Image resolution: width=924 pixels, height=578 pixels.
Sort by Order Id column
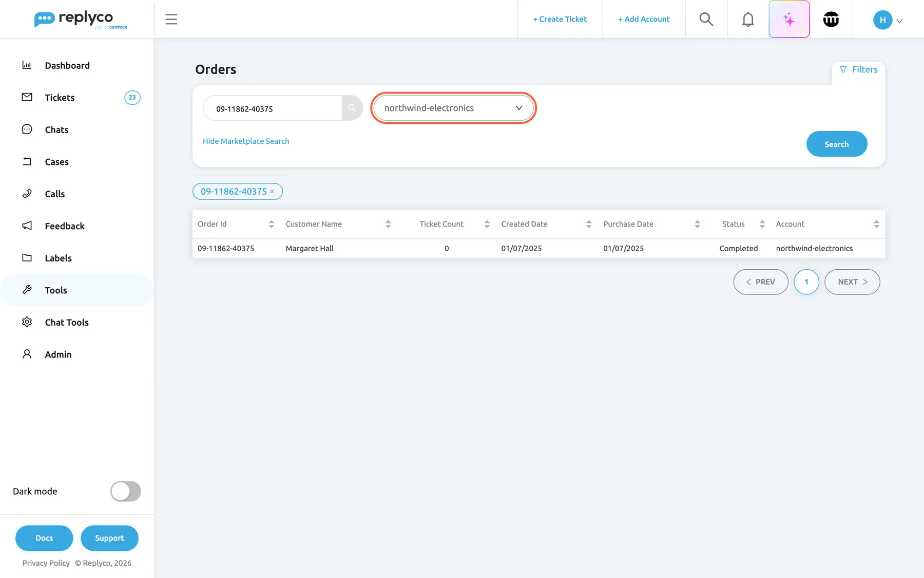tap(271, 224)
